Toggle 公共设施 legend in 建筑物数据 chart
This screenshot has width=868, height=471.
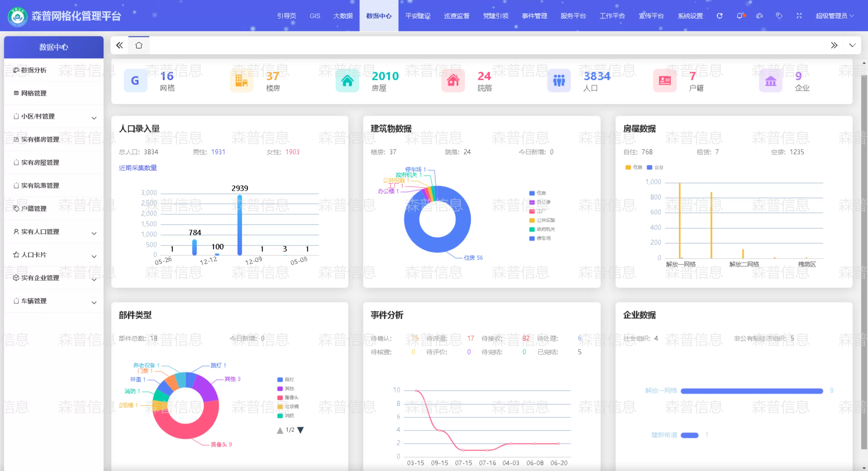tap(542, 220)
